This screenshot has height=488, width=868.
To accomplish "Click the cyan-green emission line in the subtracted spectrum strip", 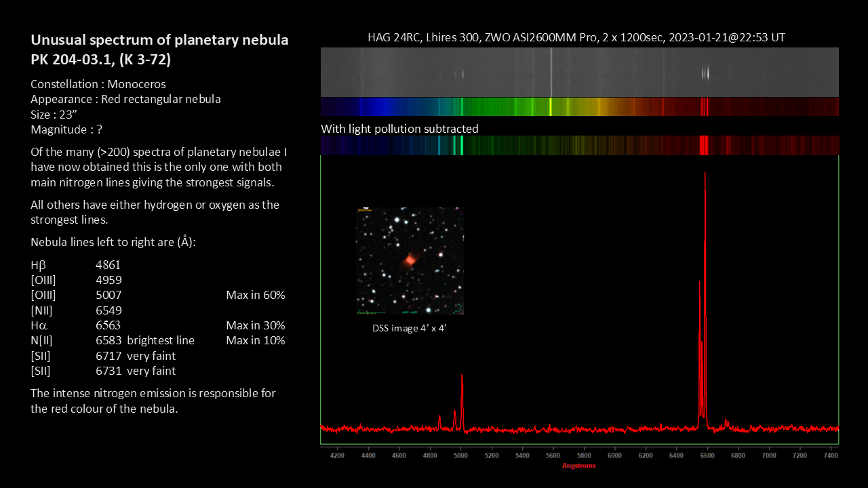I will pyautogui.click(x=462, y=145).
